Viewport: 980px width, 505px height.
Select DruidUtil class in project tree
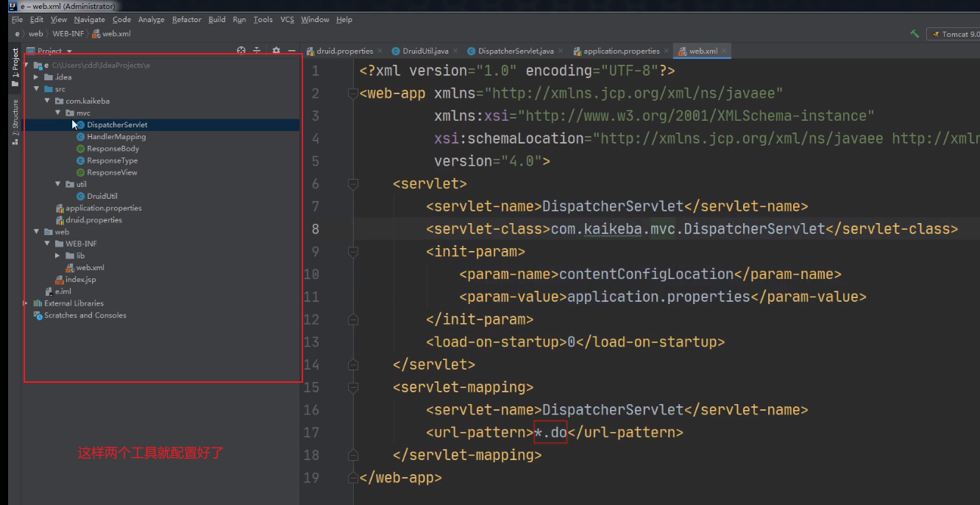pyautogui.click(x=97, y=197)
